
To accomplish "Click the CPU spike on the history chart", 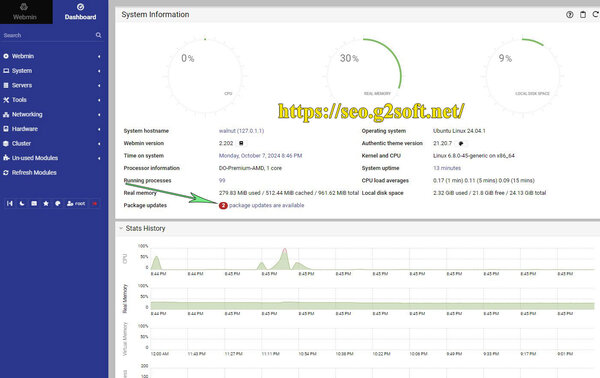I will (x=284, y=258).
